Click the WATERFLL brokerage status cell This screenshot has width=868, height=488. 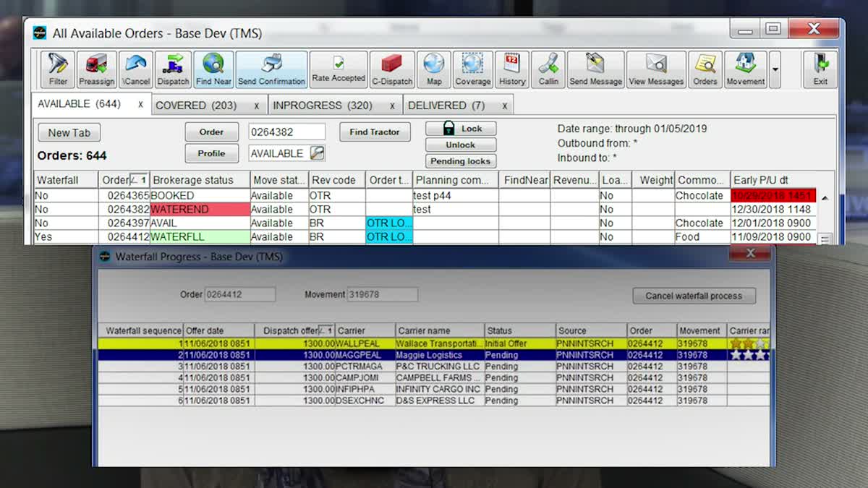(x=200, y=237)
